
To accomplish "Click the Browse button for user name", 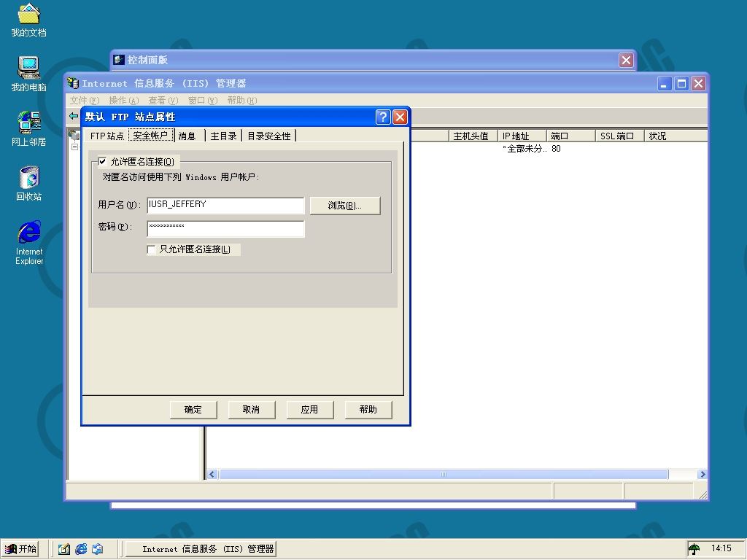I will pyautogui.click(x=345, y=206).
